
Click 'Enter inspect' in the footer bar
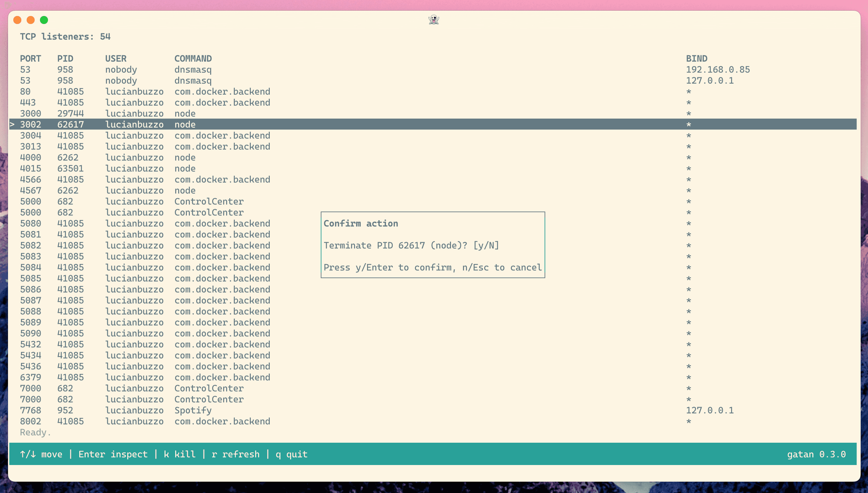113,454
